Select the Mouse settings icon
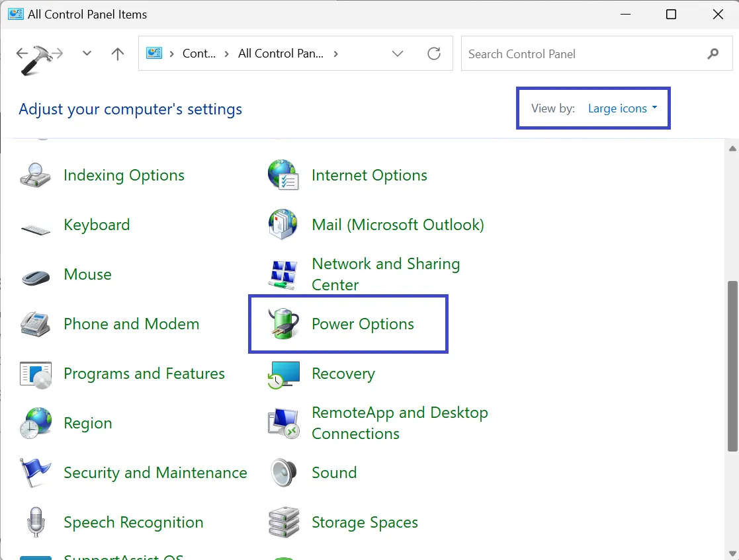Viewport: 739px width, 560px height. point(35,274)
